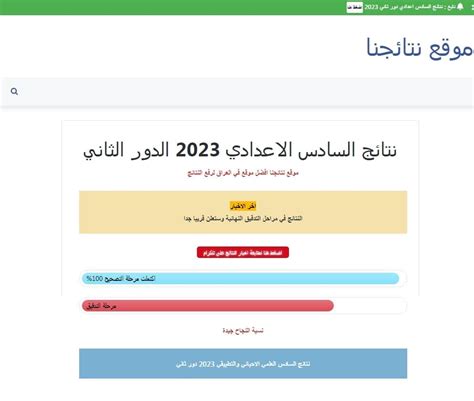This screenshot has height=401, width=474.
Task: Click the yellow اخر الاخبار label
Action: click(x=243, y=206)
